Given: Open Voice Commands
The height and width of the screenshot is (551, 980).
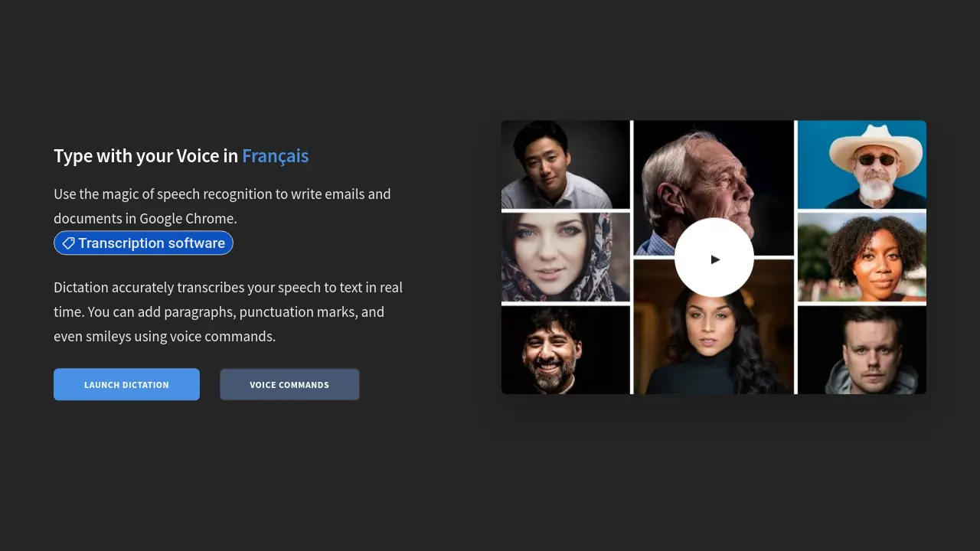Looking at the screenshot, I should coord(289,384).
